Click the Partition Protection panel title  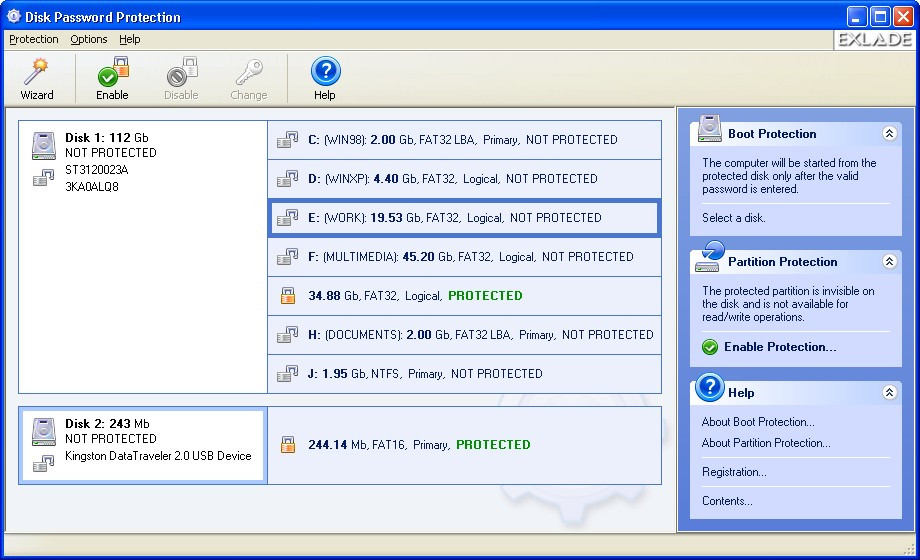click(783, 262)
